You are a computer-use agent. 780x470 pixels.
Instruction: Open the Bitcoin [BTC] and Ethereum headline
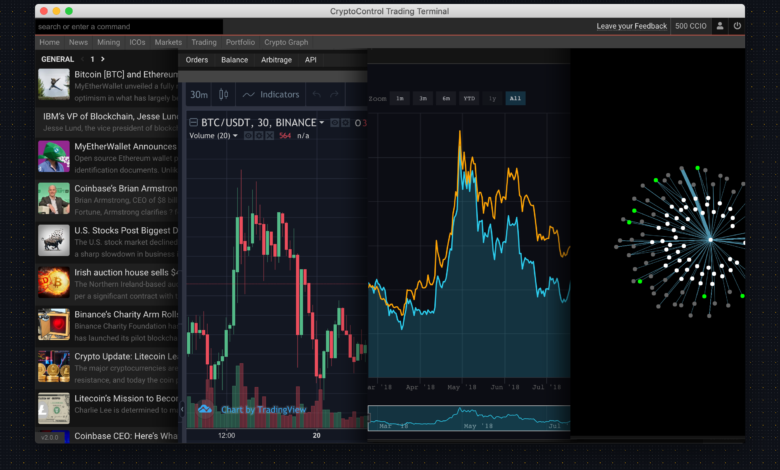click(x=126, y=74)
